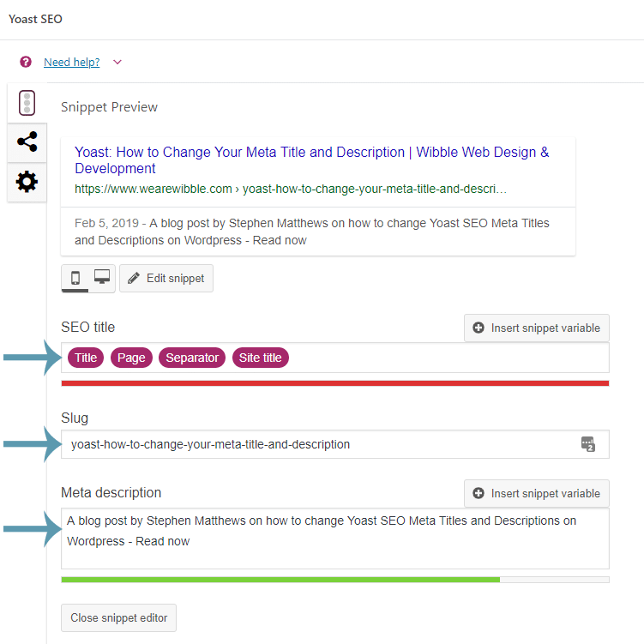
Task: Click the purple help question mark icon
Action: 26,62
